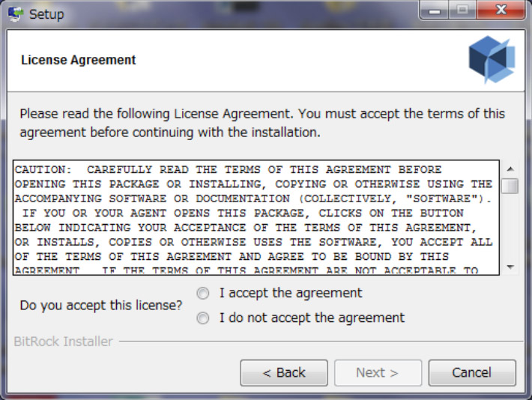Choose "I do not accept the agreement" option

click(x=203, y=318)
